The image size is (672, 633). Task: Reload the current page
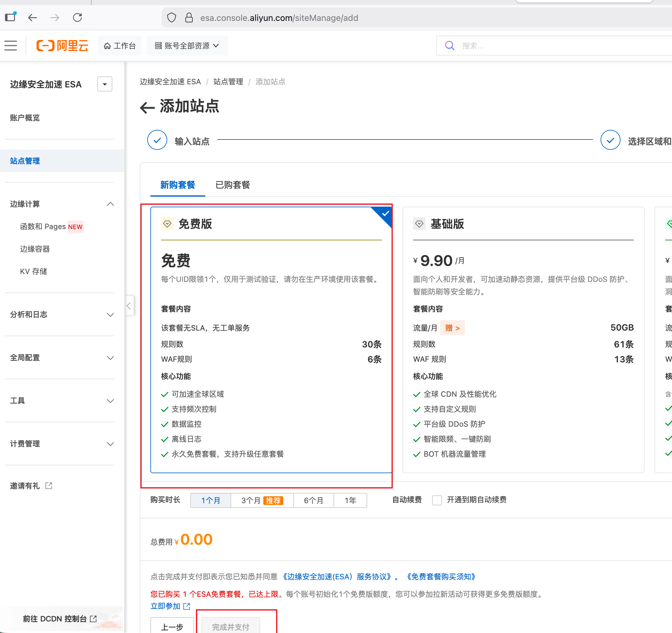77,17
